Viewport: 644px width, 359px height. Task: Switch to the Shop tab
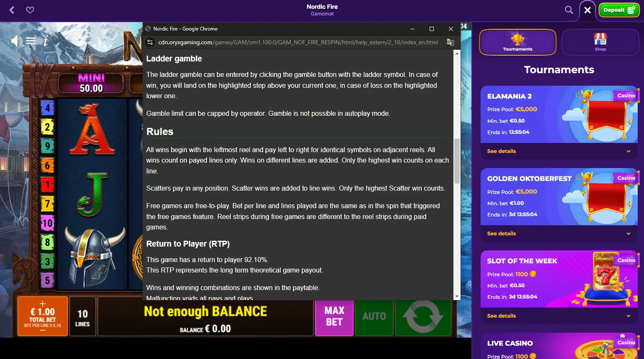coord(600,42)
